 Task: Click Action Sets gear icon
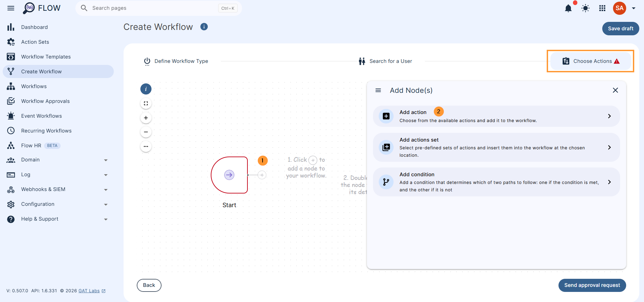11,42
